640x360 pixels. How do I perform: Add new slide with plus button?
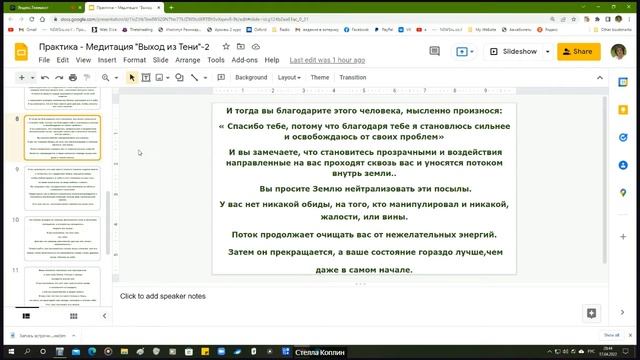[22, 77]
